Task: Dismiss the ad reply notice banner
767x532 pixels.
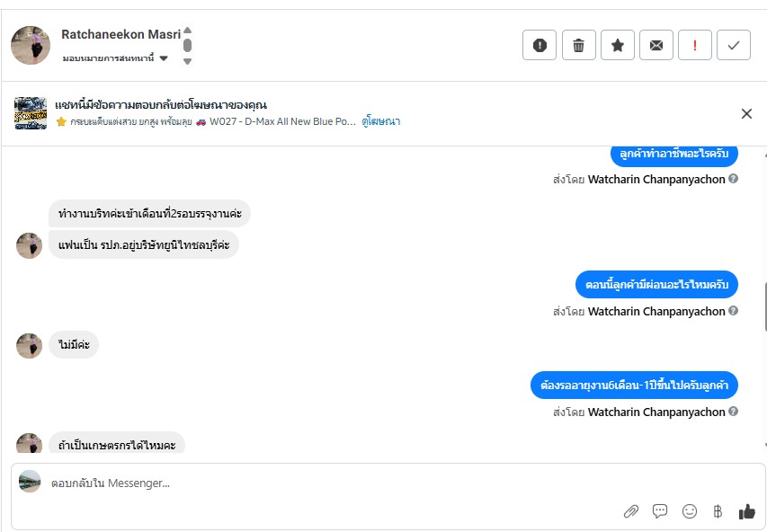Action: tap(746, 113)
